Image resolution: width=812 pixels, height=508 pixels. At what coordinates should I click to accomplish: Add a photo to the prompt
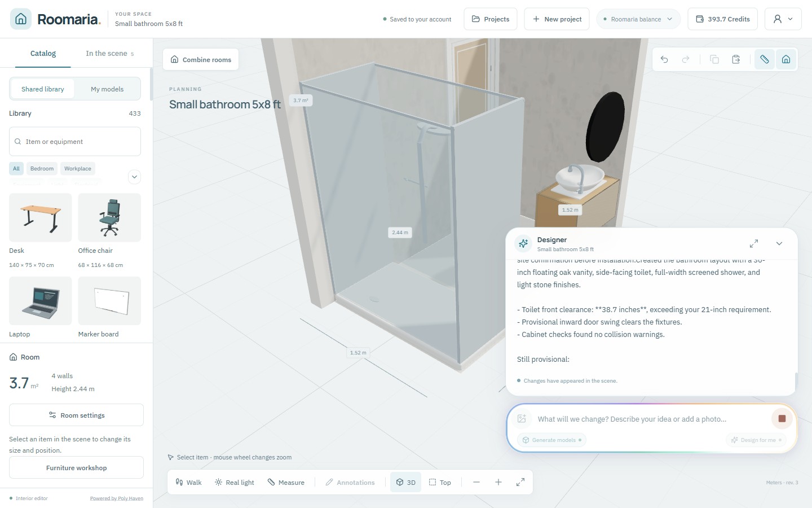[522, 419]
